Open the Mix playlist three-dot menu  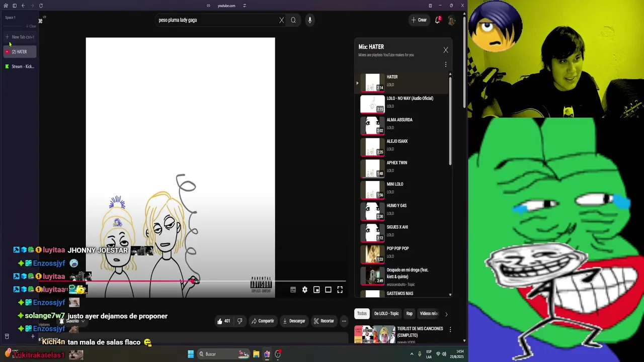coord(446,64)
